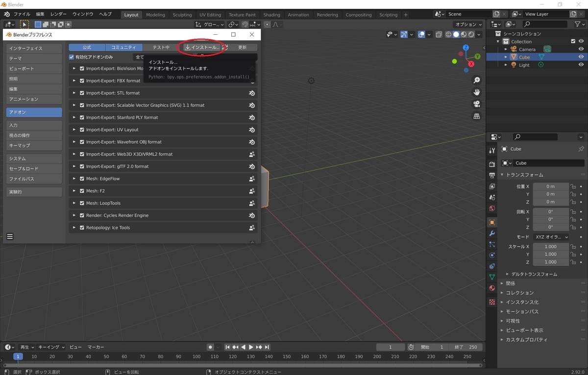Expand the Import-Export: glTF 2.0 format addon

pos(74,166)
